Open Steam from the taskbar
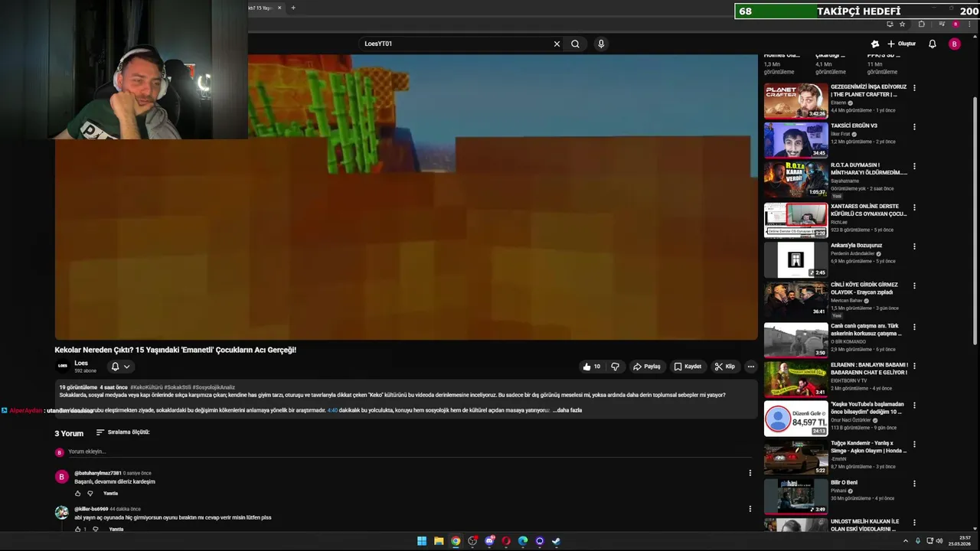 point(557,541)
